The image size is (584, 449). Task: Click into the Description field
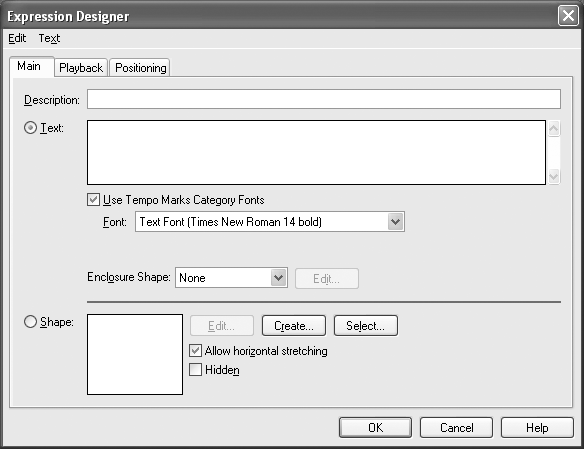click(324, 99)
